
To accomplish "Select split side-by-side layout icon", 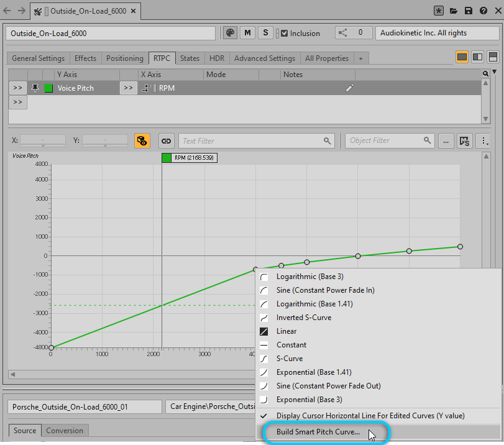I will [x=477, y=57].
